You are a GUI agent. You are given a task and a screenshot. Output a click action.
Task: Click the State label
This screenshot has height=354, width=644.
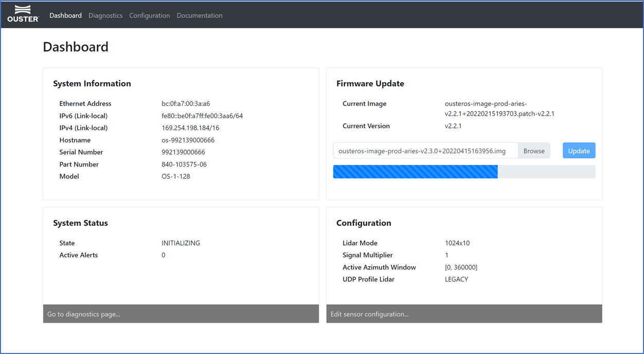click(x=67, y=243)
